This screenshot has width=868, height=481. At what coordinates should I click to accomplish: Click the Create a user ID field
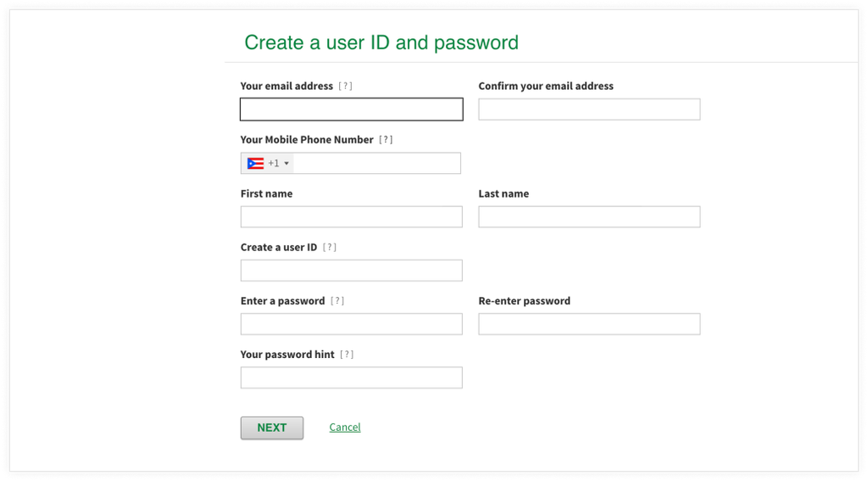pyautogui.click(x=351, y=271)
